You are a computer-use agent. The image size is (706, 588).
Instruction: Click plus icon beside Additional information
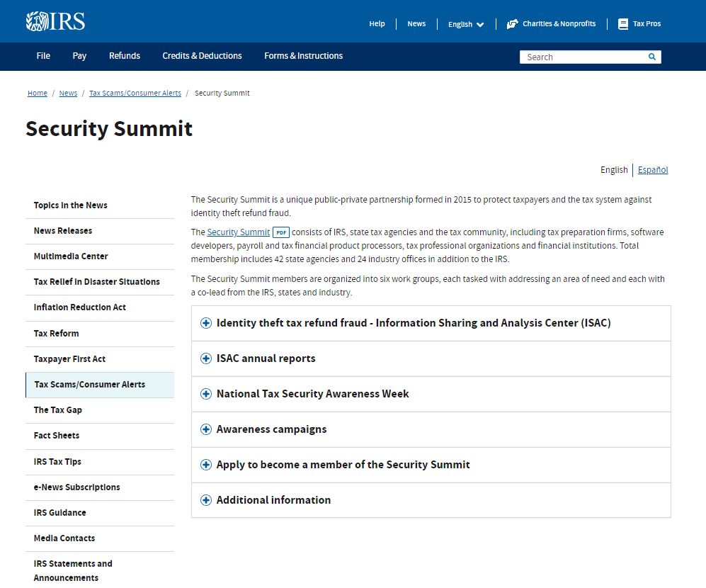(x=206, y=500)
